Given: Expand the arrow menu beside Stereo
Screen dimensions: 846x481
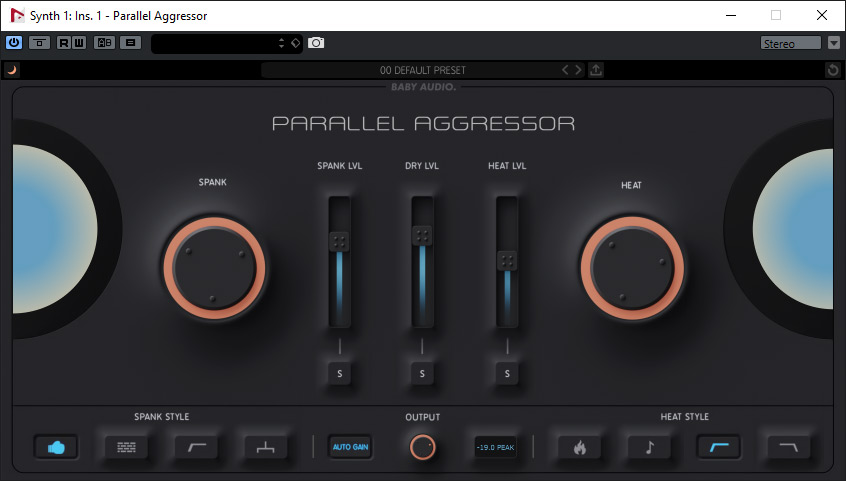Looking at the screenshot, I should click(x=834, y=43).
